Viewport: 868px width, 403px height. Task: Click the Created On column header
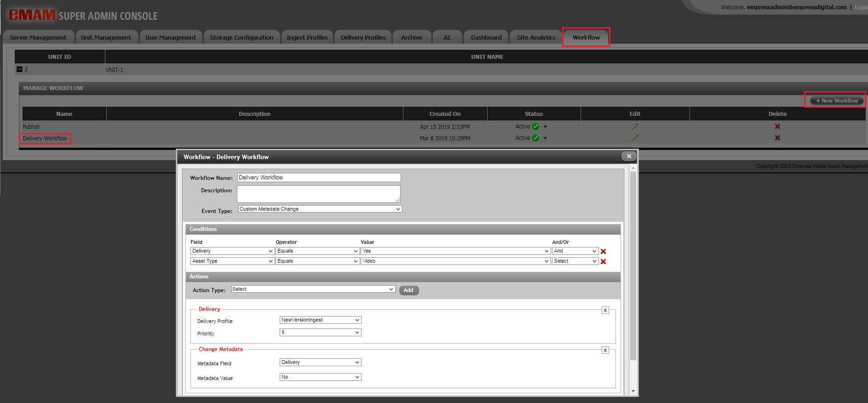[445, 114]
